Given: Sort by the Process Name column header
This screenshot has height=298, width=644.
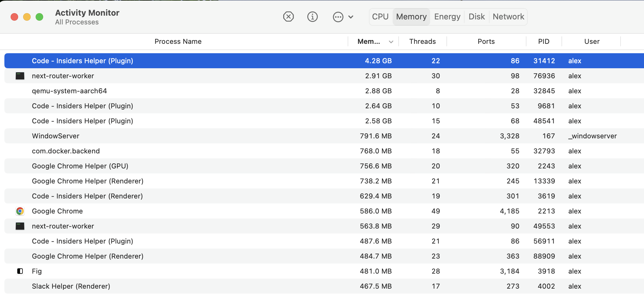Looking at the screenshot, I should [x=178, y=41].
